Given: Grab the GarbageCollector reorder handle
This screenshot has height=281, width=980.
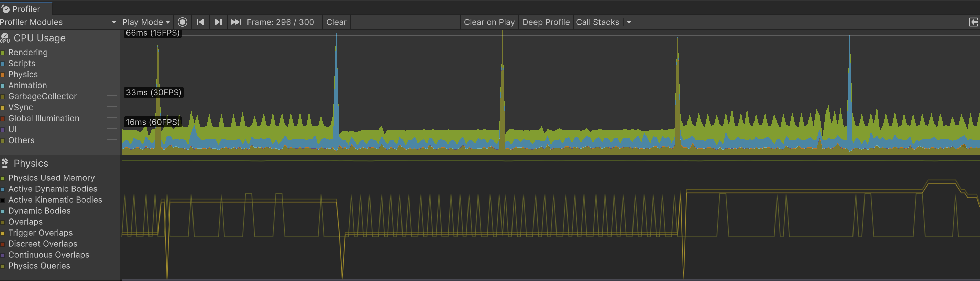Looking at the screenshot, I should [112, 97].
